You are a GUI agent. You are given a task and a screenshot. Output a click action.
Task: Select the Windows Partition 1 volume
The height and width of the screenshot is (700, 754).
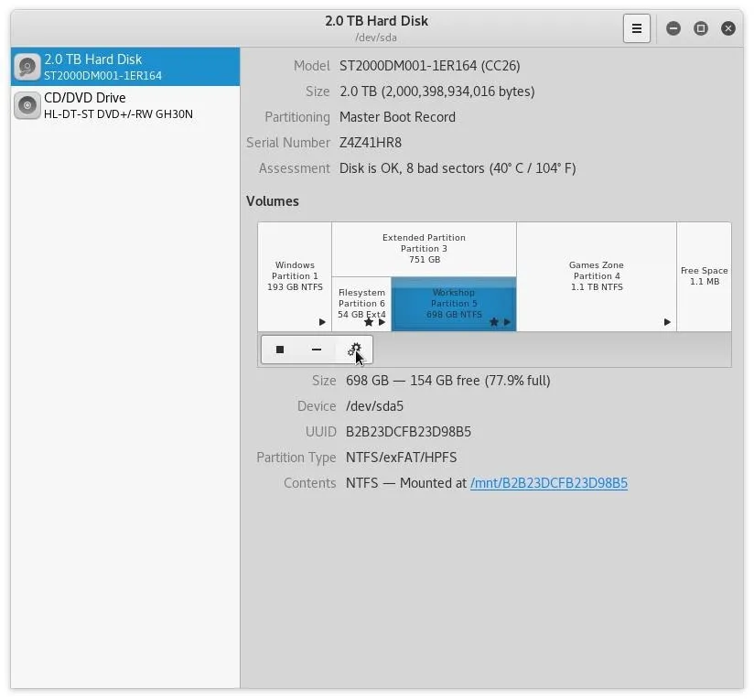tap(295, 276)
